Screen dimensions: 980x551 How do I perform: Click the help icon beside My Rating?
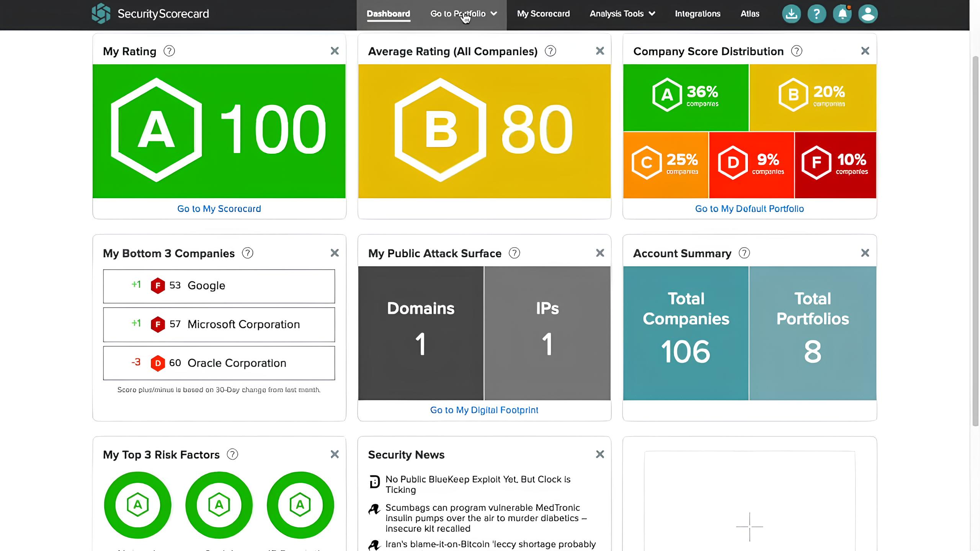(x=168, y=51)
